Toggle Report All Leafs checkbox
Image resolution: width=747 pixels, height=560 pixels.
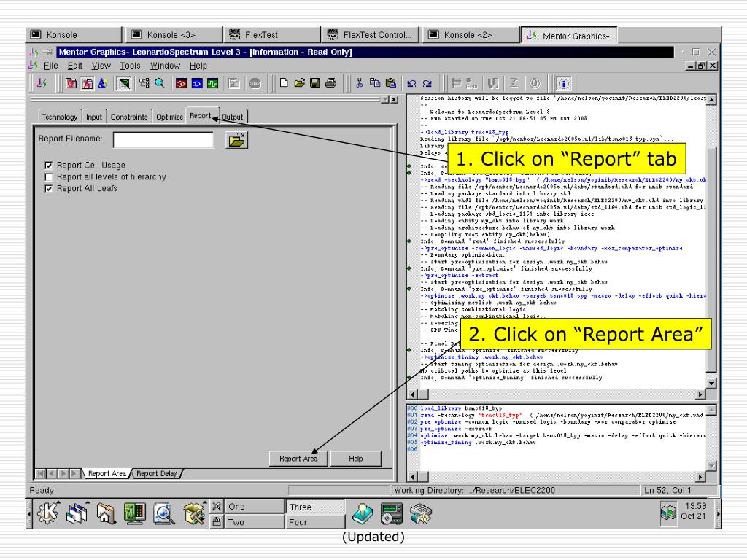pyautogui.click(x=48, y=189)
